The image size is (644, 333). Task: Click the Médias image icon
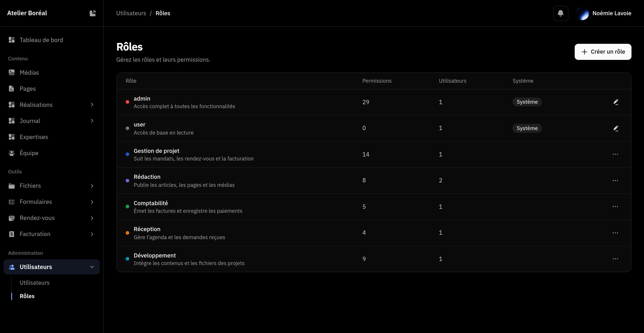(x=11, y=72)
